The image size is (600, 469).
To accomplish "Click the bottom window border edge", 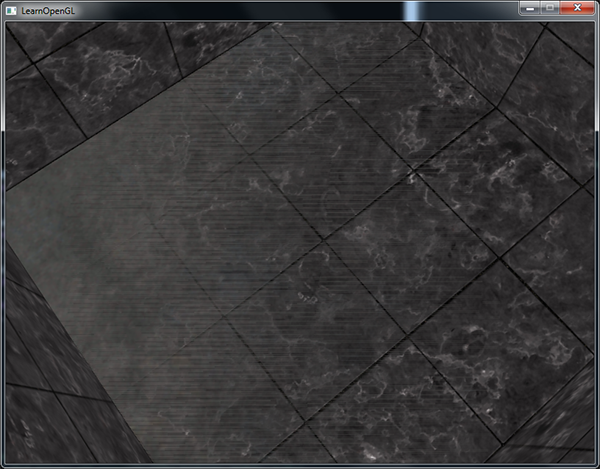I will coord(300,466).
